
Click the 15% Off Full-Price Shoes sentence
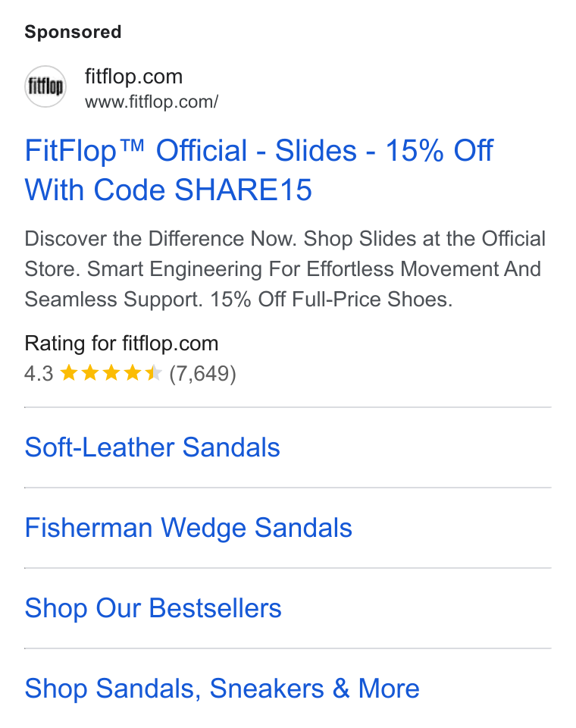tap(331, 300)
